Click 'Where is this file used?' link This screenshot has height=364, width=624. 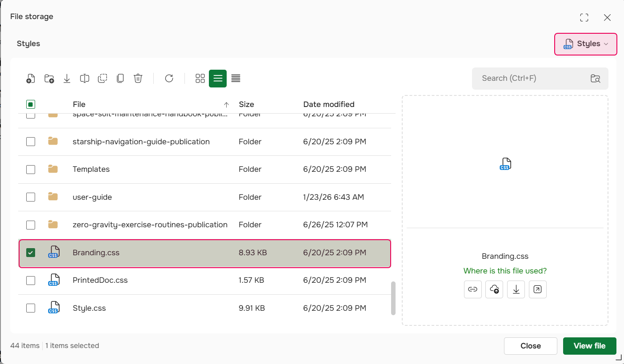(505, 271)
